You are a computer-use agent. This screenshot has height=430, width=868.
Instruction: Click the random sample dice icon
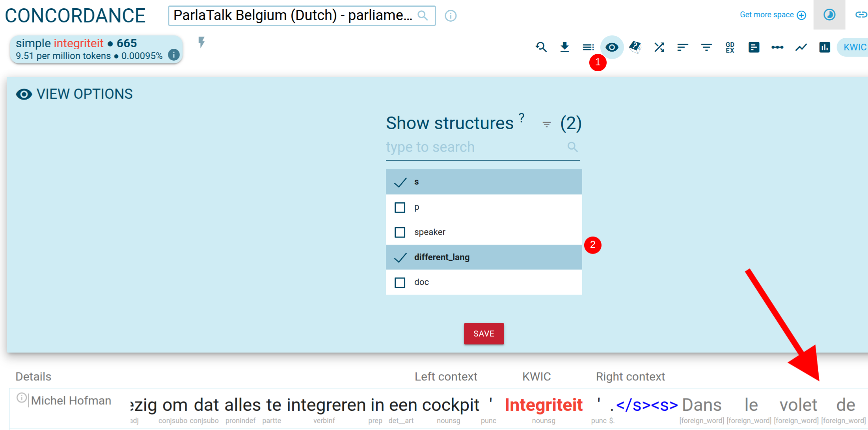pyautogui.click(x=635, y=47)
